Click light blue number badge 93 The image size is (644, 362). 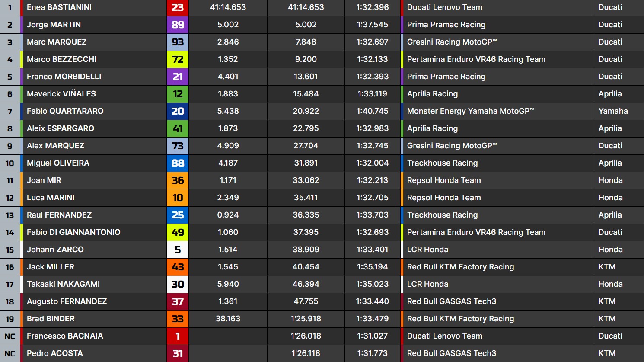(178, 42)
